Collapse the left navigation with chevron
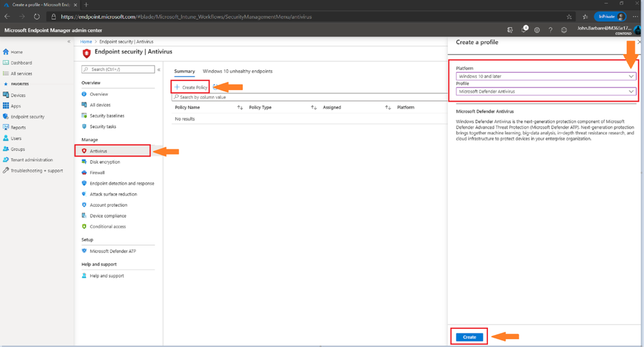Screen dimensions: 644x347 (68, 41)
